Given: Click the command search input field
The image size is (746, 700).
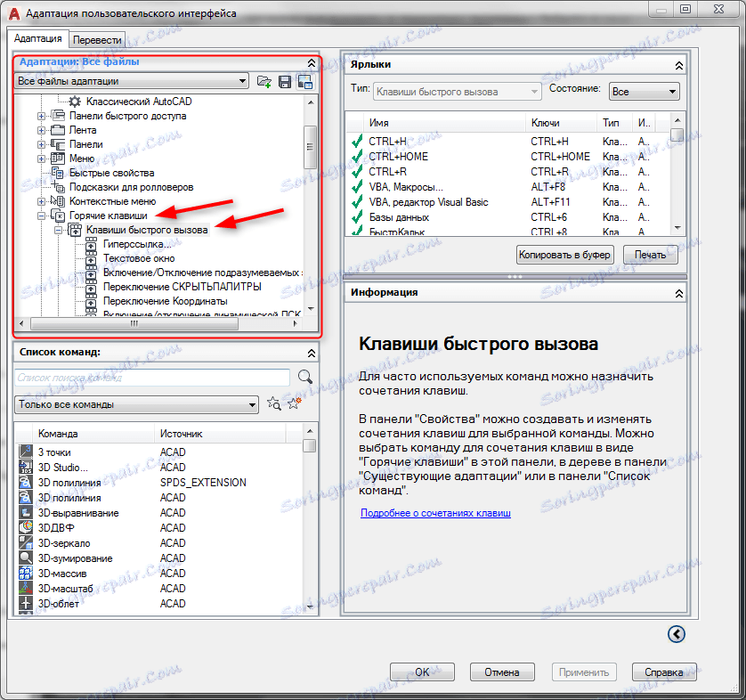Looking at the screenshot, I should pos(152,378).
